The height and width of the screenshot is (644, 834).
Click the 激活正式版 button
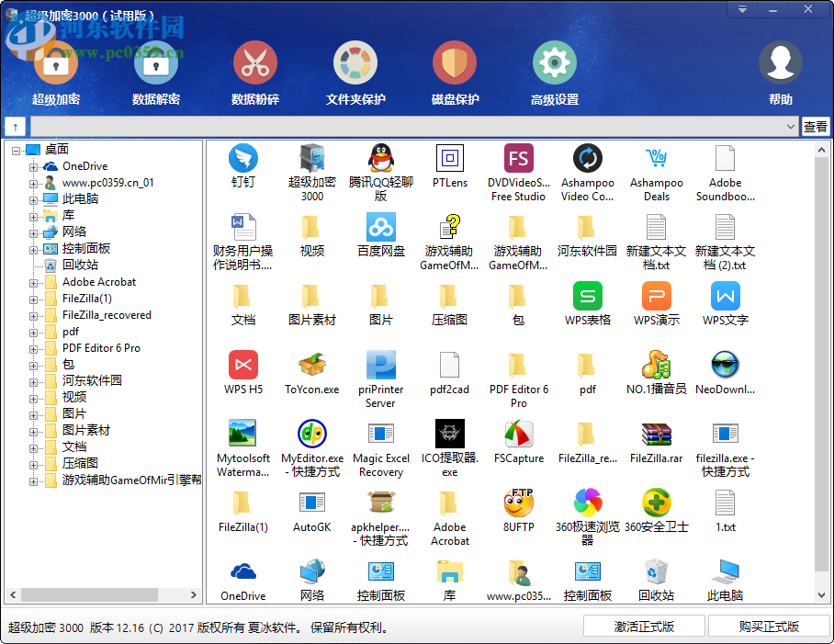point(643,626)
